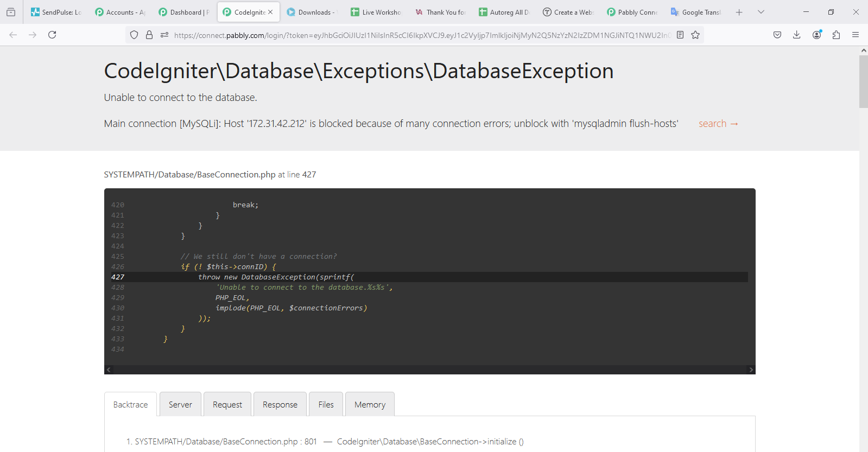The height and width of the screenshot is (452, 868).
Task: Open Firefox account menu
Action: pos(816,35)
